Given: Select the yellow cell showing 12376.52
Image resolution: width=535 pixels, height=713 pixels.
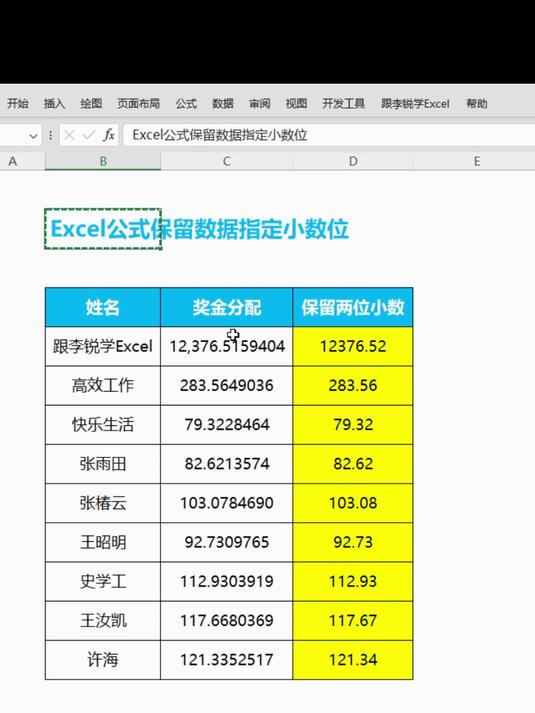Looking at the screenshot, I should tap(353, 346).
